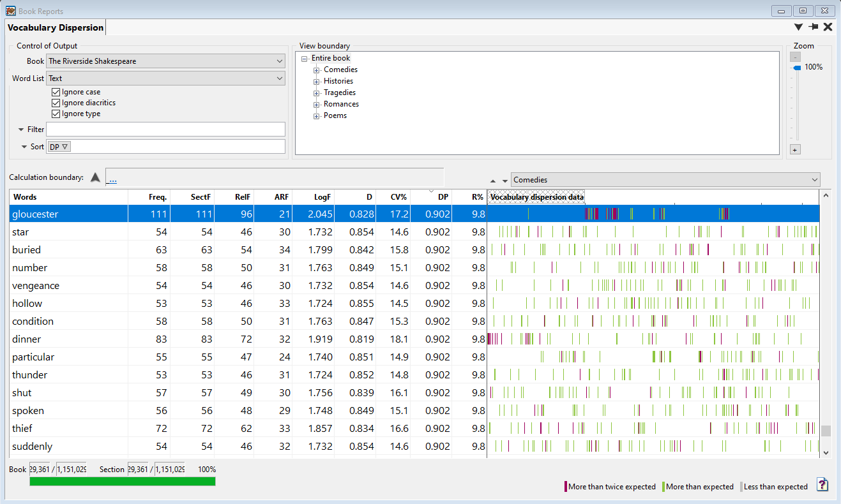
Task: Click the DP sort tag button
Action: coord(59,147)
